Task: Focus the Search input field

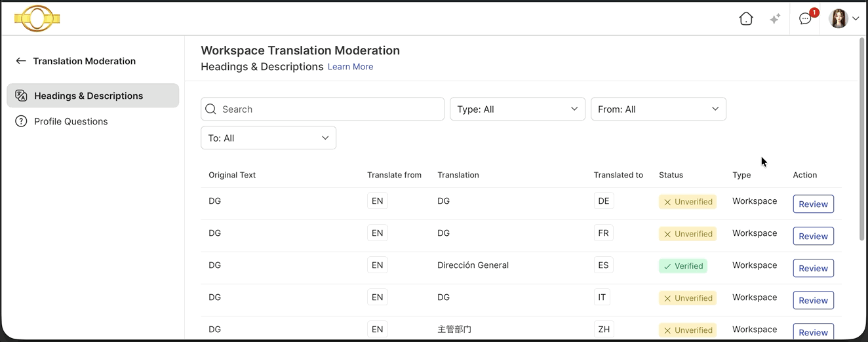Action: 323,109
